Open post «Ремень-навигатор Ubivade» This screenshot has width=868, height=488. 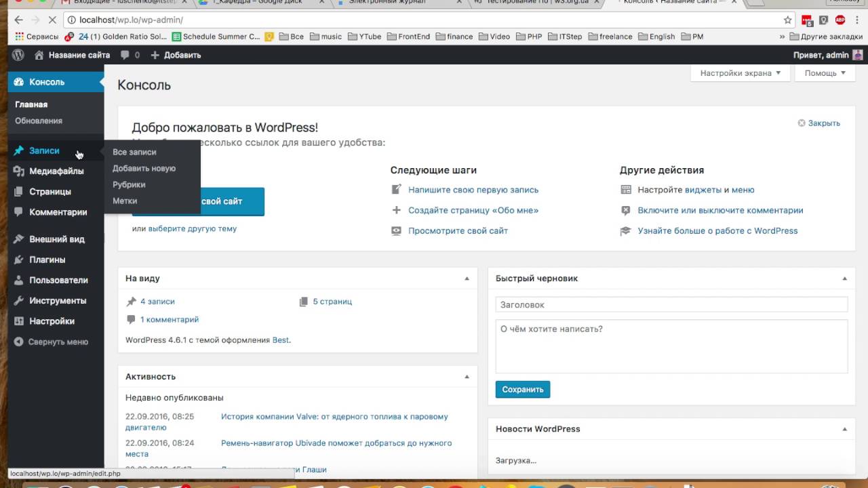pyautogui.click(x=336, y=443)
